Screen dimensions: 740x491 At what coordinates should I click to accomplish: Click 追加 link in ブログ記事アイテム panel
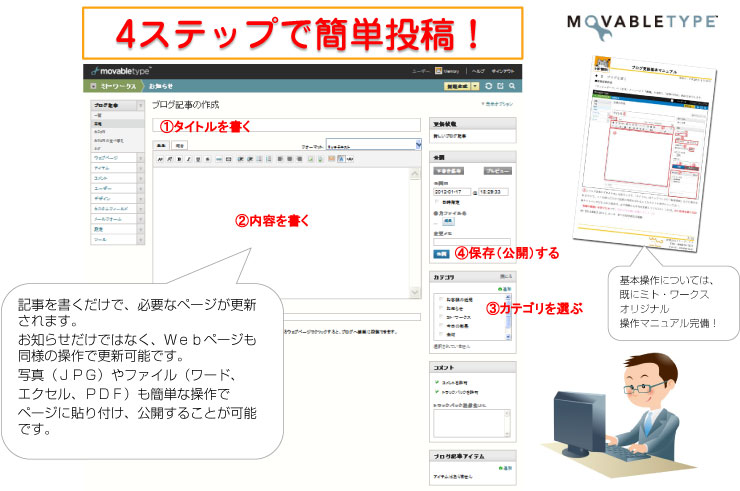(505, 468)
